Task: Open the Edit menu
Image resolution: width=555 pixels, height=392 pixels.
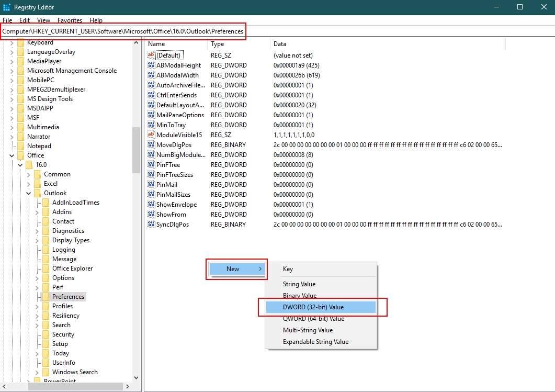Action: [x=25, y=20]
